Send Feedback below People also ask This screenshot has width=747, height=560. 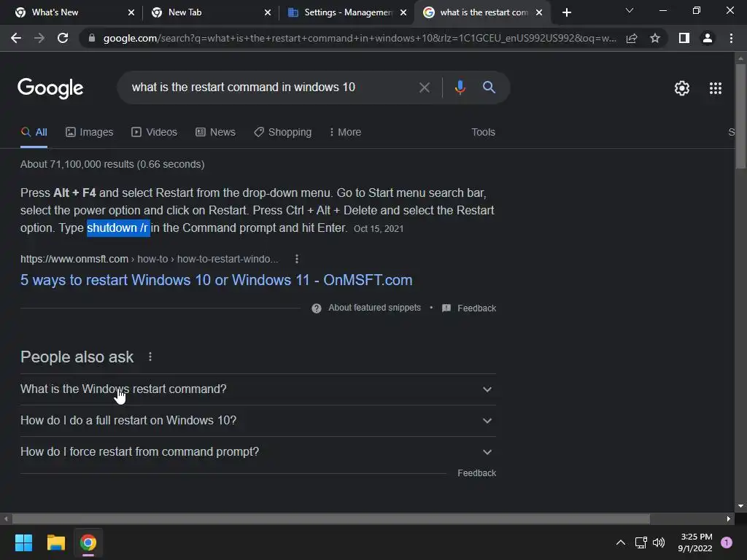476,473
